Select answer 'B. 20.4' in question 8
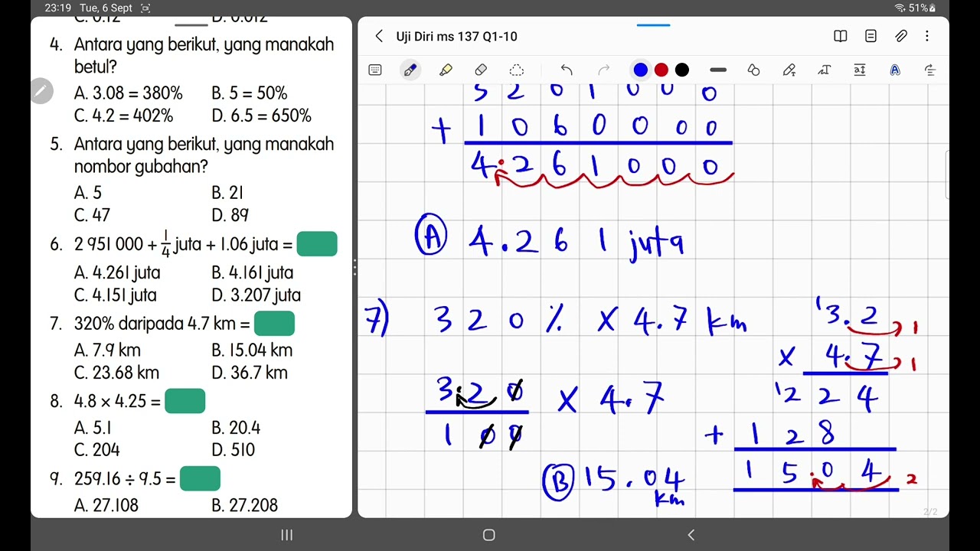 (236, 428)
